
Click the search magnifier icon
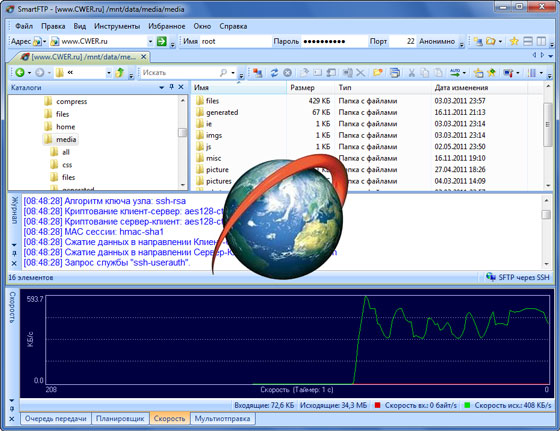[x=224, y=72]
